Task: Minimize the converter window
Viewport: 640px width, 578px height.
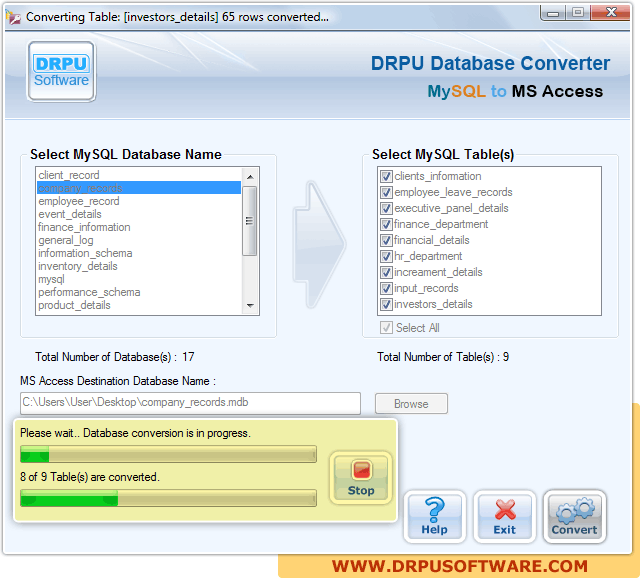Action: tap(553, 13)
